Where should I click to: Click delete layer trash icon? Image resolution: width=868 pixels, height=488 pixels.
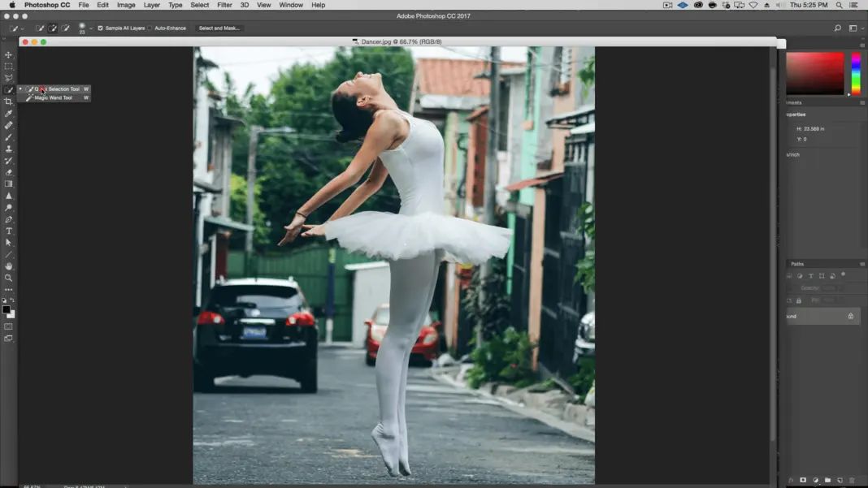[x=852, y=480]
